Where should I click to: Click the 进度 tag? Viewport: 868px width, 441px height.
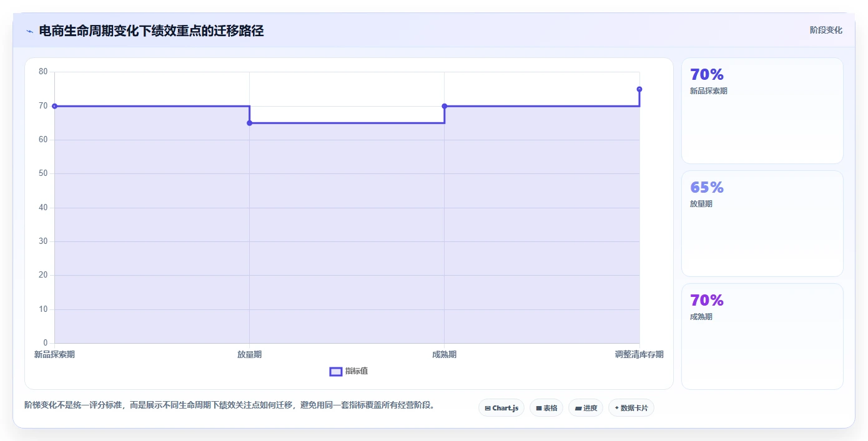(586, 408)
